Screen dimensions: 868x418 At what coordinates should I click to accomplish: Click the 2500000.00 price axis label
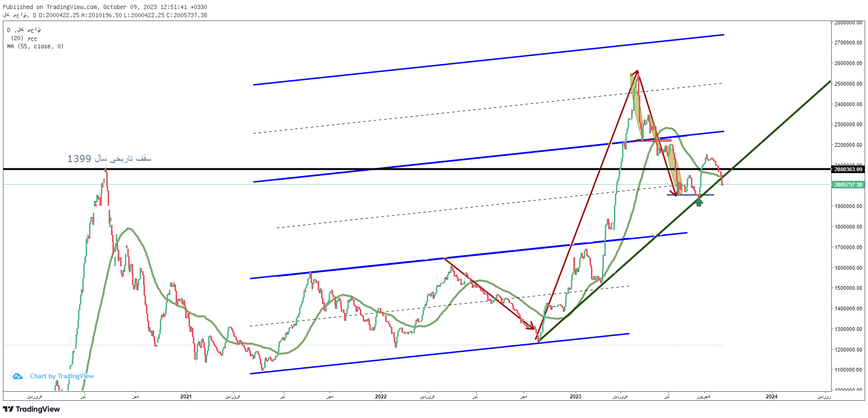848,84
